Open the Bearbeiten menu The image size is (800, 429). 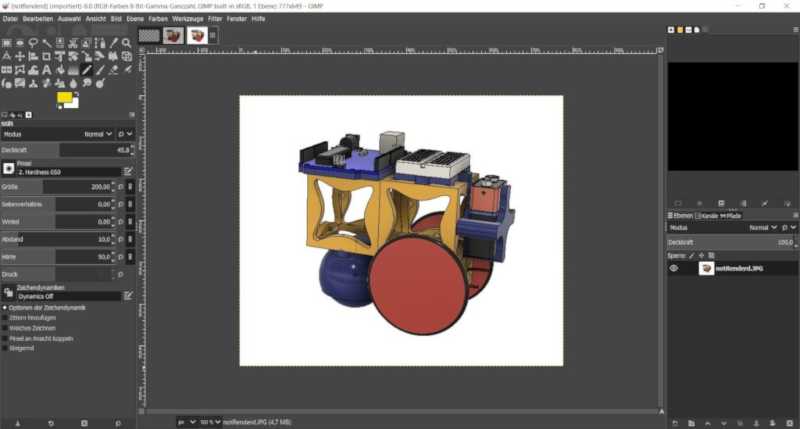point(38,19)
